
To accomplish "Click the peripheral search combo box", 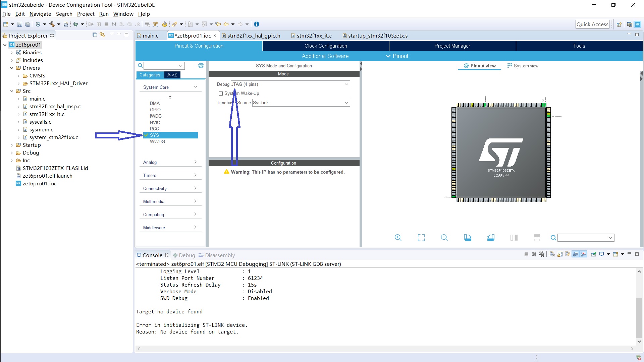I will tap(164, 65).
